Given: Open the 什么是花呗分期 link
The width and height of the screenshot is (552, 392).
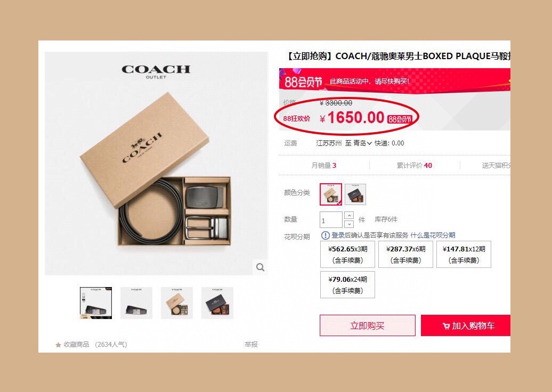Looking at the screenshot, I should [433, 235].
